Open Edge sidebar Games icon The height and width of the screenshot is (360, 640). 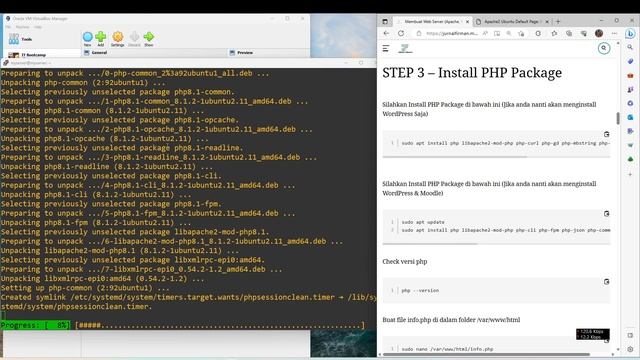point(630,89)
